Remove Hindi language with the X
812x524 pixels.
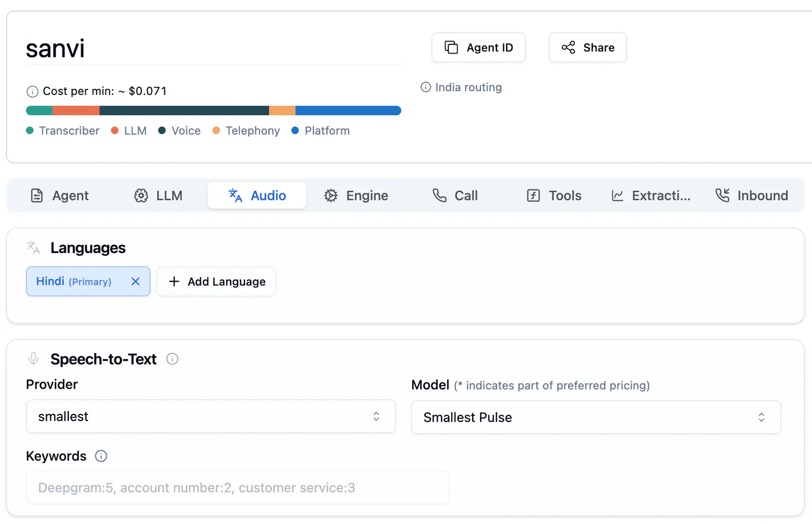point(136,282)
